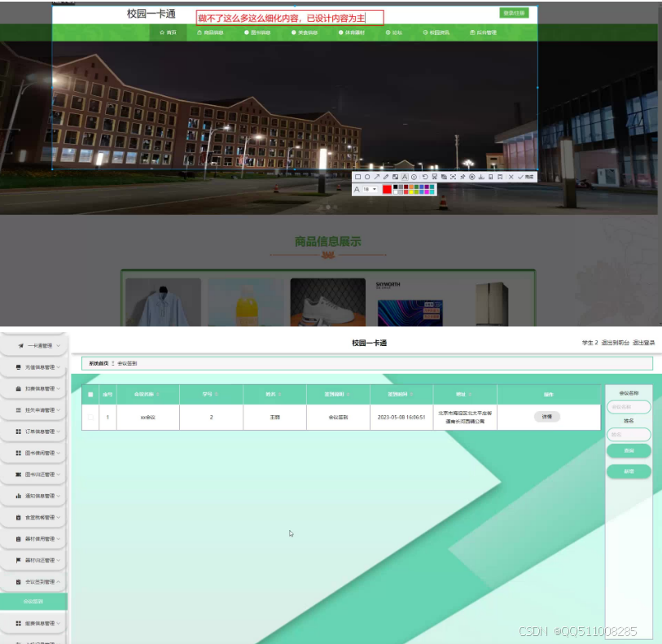Click the large red current color box
This screenshot has height=644, width=662.
tap(387, 190)
